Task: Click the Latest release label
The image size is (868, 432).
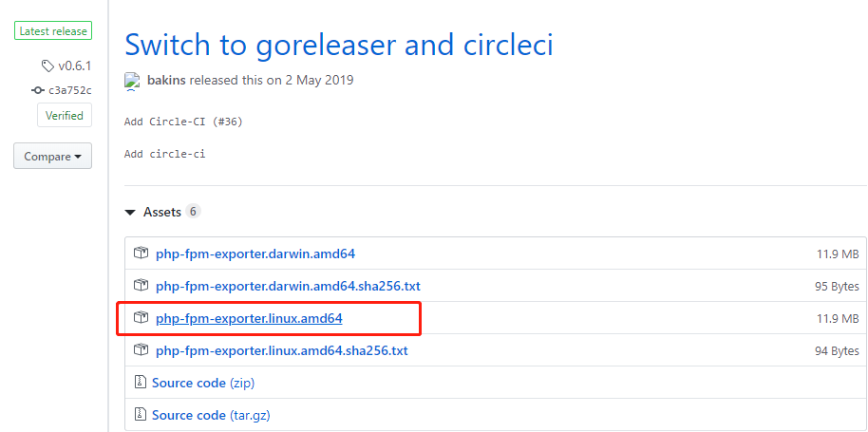Action: pos(53,31)
